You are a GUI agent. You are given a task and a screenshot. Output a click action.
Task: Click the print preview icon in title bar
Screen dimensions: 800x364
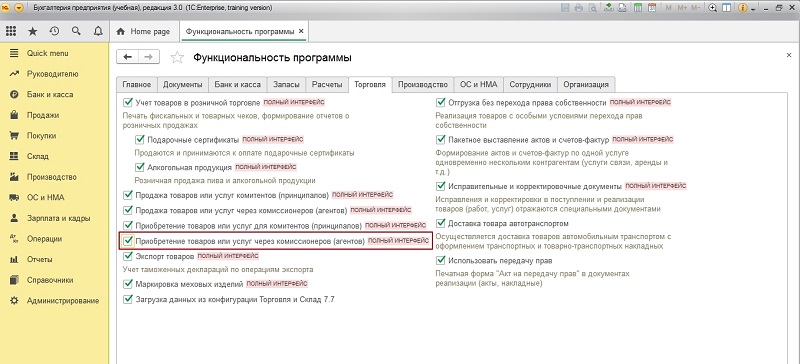(593, 8)
